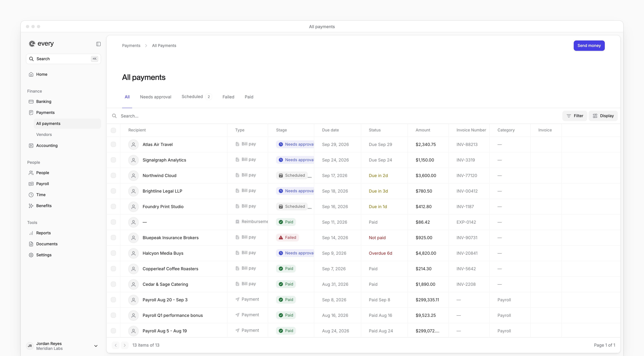Switch to the Paid tab
The image size is (644, 356).
tap(249, 97)
